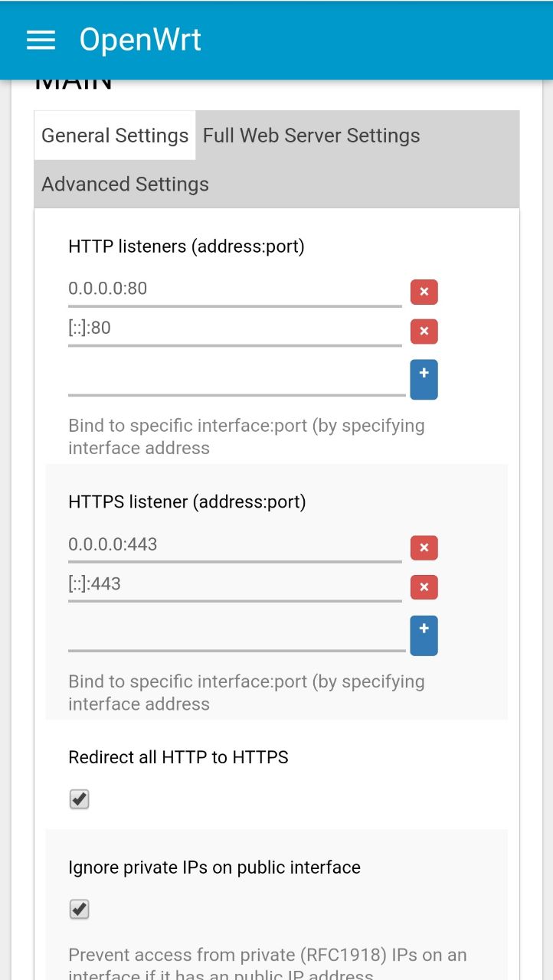Delete the [::]:80 HTTP listener entry
Screen dimensions: 553x980
[424, 332]
